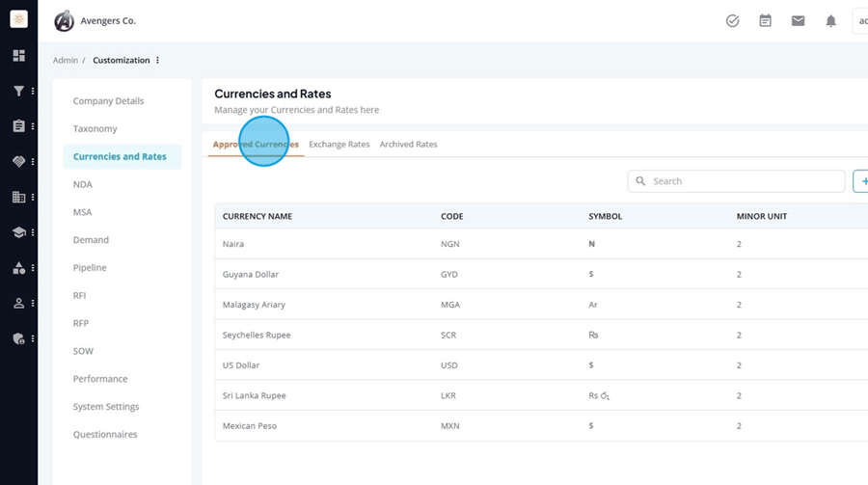Open Performance settings section
Image resolution: width=868 pixels, height=485 pixels.
coord(100,379)
